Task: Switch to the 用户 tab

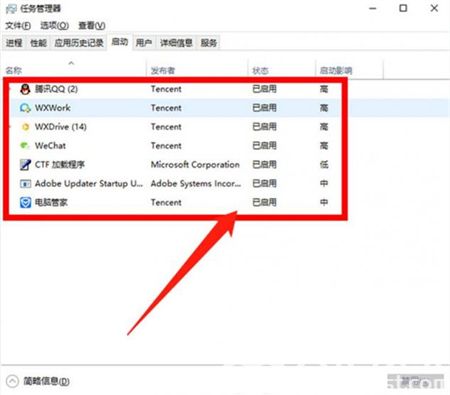Action: click(144, 43)
